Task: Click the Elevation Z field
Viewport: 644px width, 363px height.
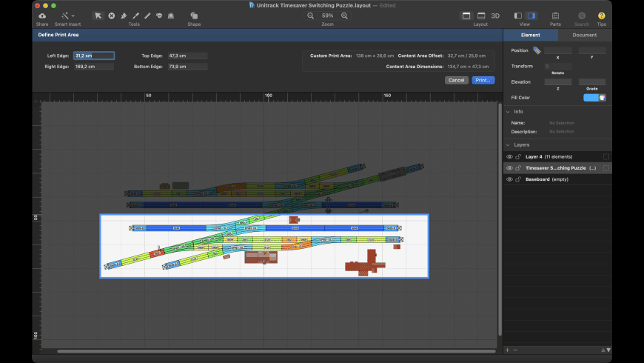Action: coord(557,81)
